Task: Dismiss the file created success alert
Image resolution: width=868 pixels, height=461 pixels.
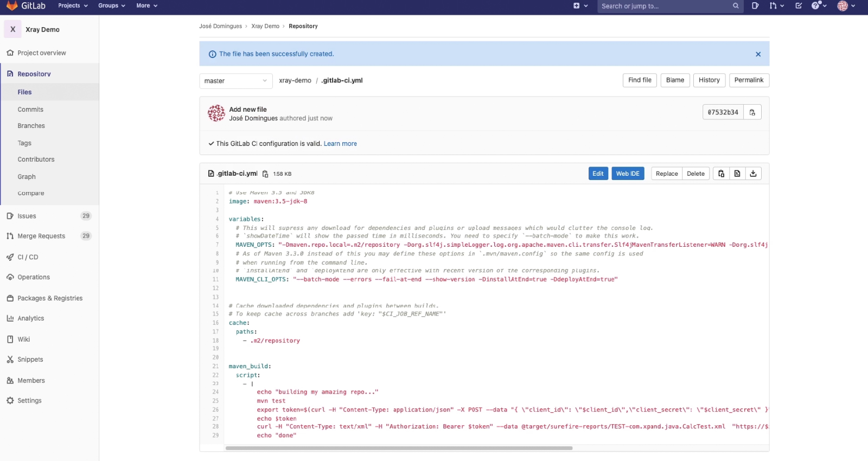Action: [758, 54]
